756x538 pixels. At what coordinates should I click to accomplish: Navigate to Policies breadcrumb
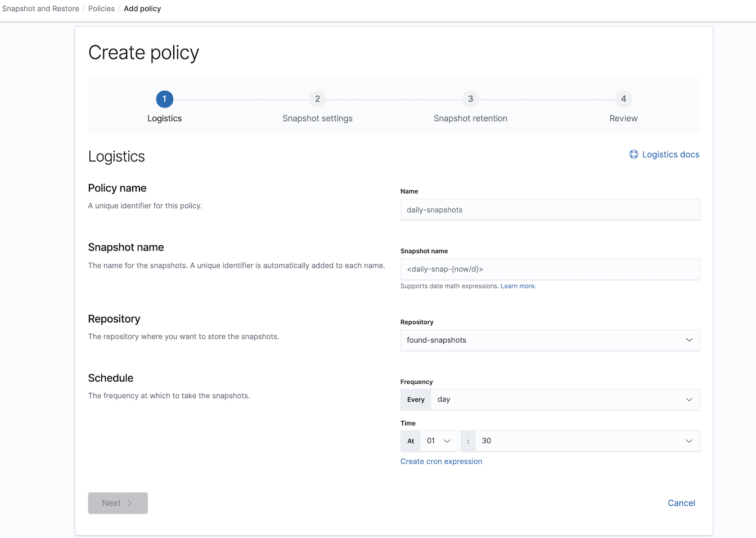101,8
